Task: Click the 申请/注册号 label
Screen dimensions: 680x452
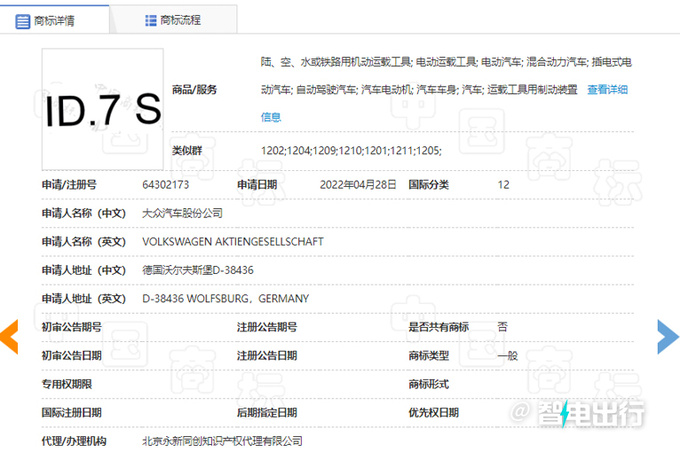Action: click(69, 185)
